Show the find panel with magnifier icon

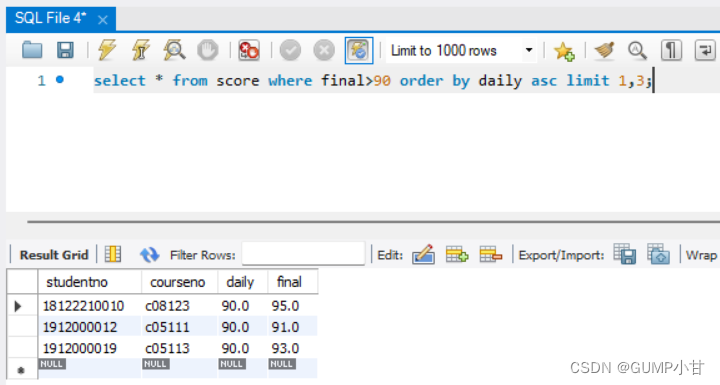coord(637,50)
